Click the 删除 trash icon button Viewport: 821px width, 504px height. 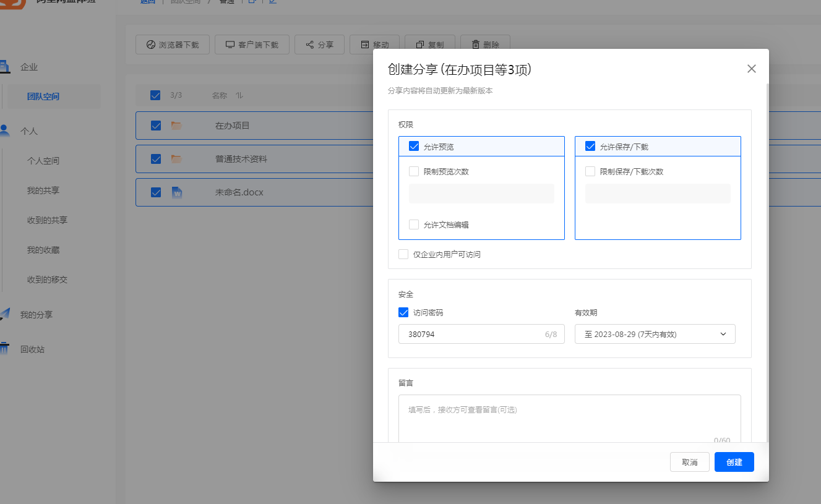(x=485, y=45)
